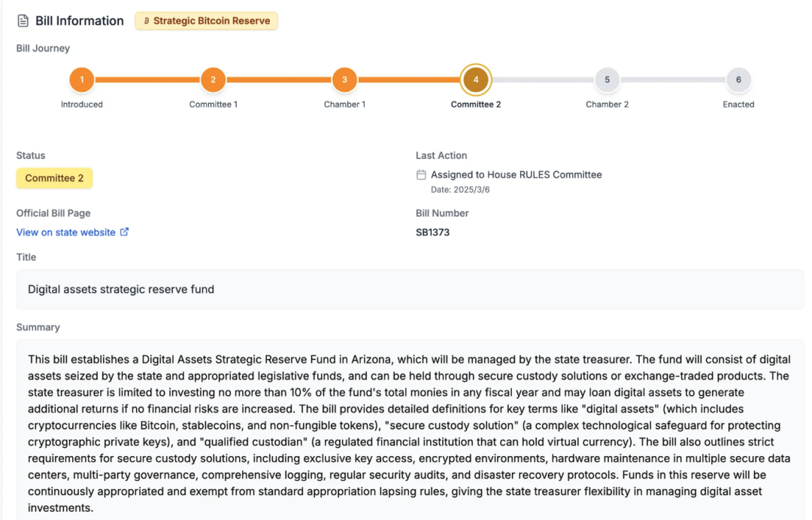Select step 3 Chamber 1 circle
812x520 pixels.
point(344,80)
